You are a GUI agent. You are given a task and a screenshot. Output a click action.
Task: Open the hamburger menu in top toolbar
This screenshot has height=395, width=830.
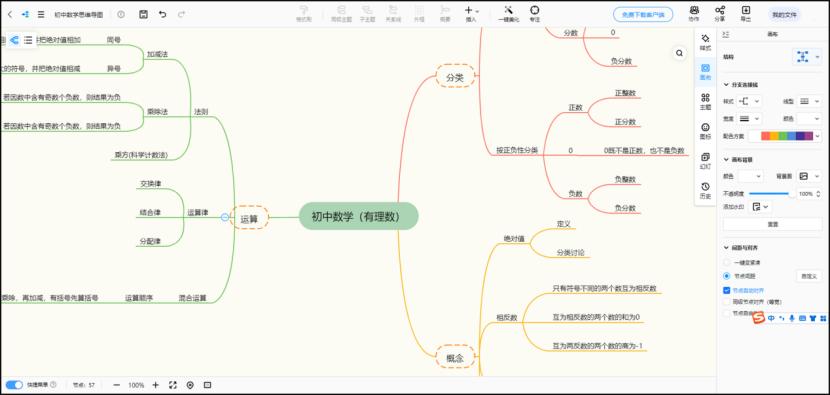(41, 15)
